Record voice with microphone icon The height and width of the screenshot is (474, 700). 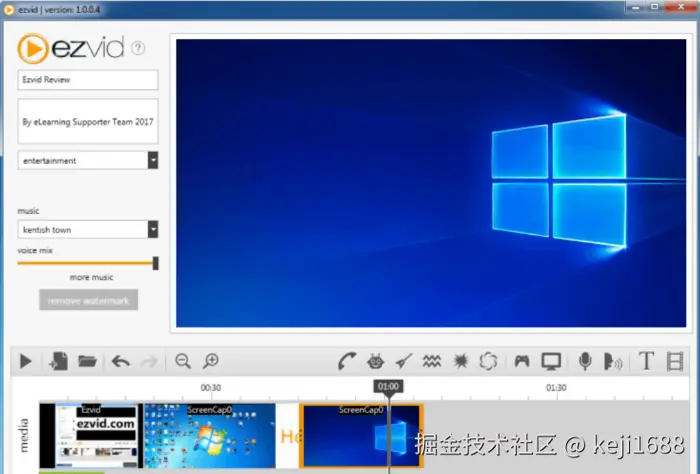point(585,361)
